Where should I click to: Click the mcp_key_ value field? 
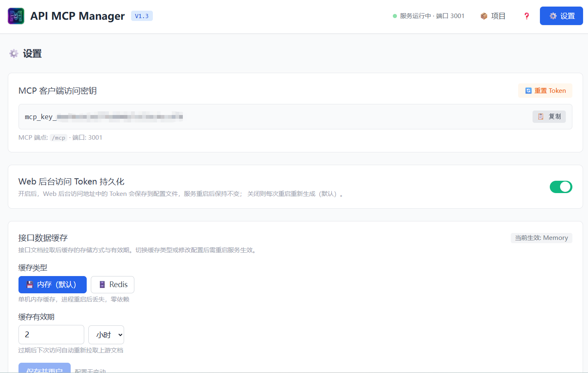pyautogui.click(x=295, y=117)
